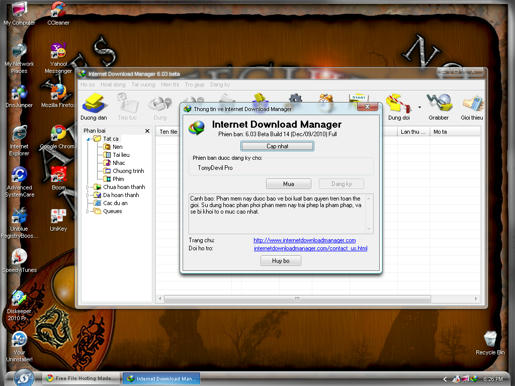Close the Thong tin ve IDM dialog
This screenshot has width=515, height=386.
pos(367,107)
